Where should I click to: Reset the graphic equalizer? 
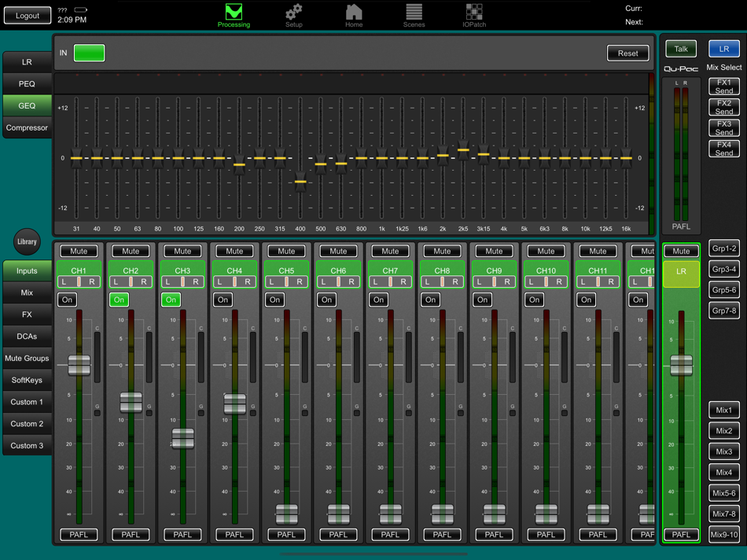coord(627,53)
